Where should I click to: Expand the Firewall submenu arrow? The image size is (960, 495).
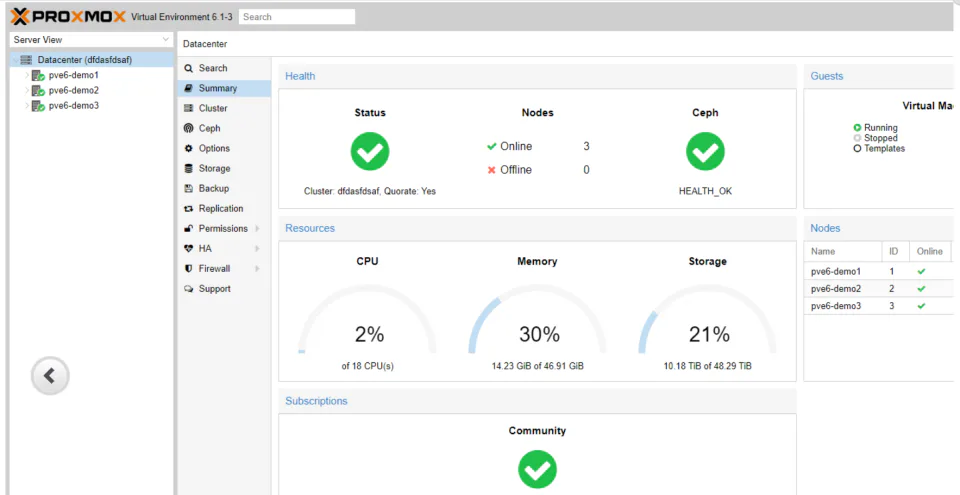(x=257, y=269)
